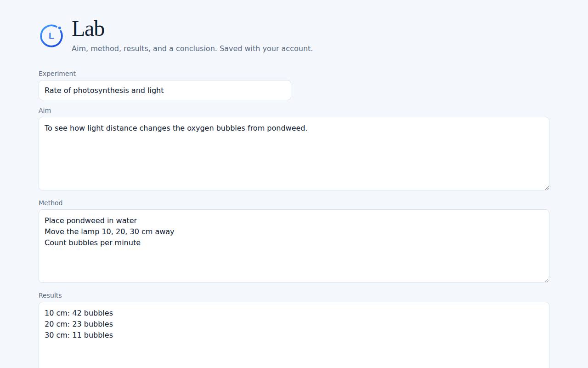Click the aim sentence about oxygen bubbles
This screenshot has height=368, width=588.
176,128
